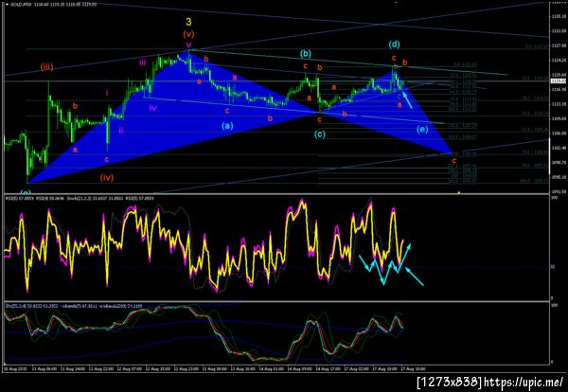
Task: Select the cyan "(e)" wave label
Action: pos(422,129)
